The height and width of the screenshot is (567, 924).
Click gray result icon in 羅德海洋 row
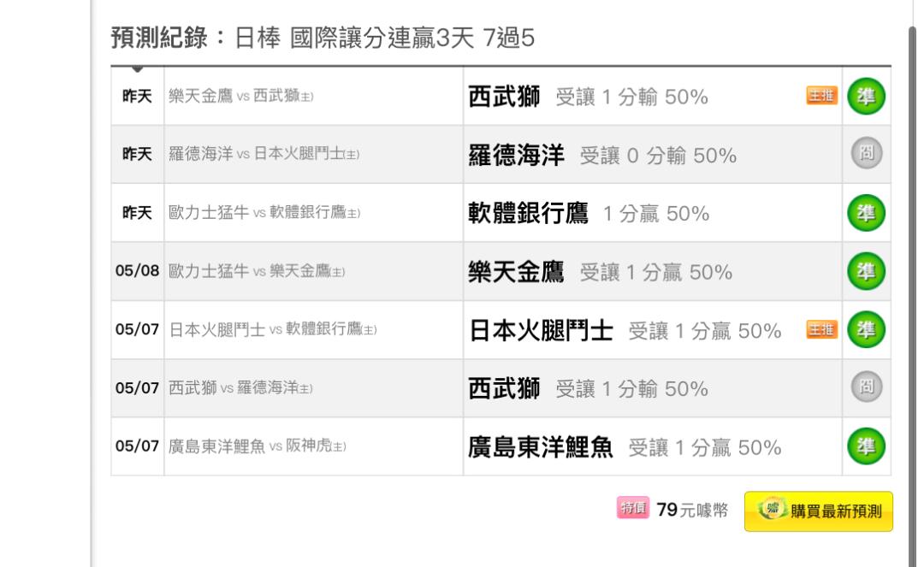tap(866, 153)
